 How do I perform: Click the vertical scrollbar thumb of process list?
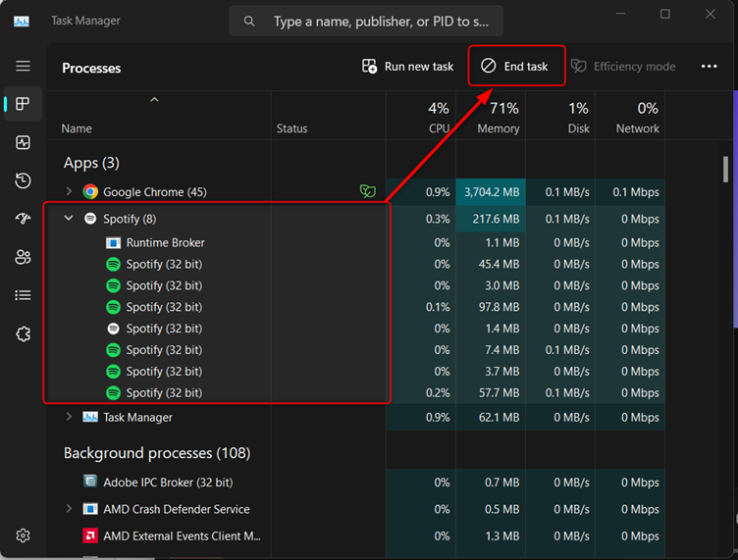[725, 170]
